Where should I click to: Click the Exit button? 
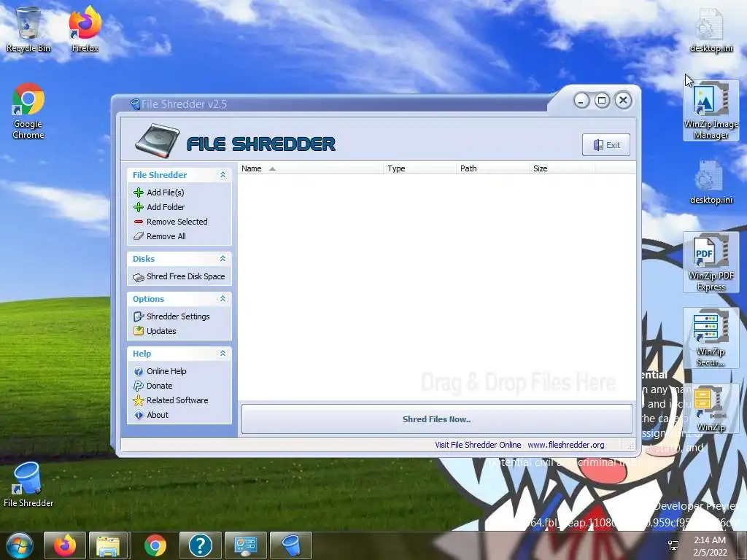point(606,145)
